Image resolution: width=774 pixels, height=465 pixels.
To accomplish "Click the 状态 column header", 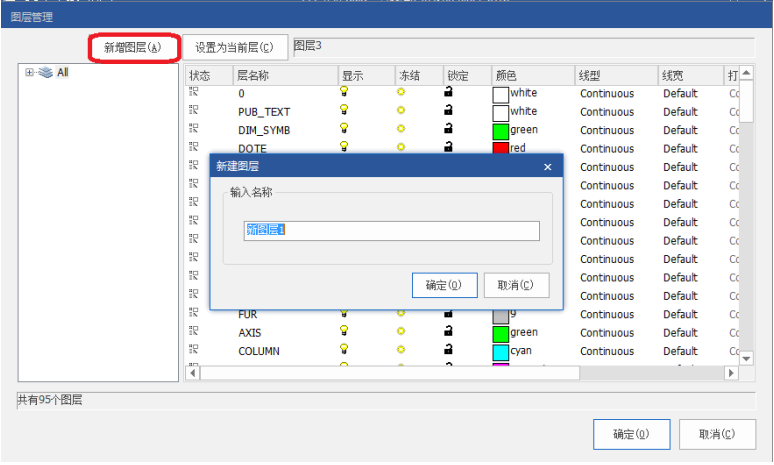I will pyautogui.click(x=209, y=76).
